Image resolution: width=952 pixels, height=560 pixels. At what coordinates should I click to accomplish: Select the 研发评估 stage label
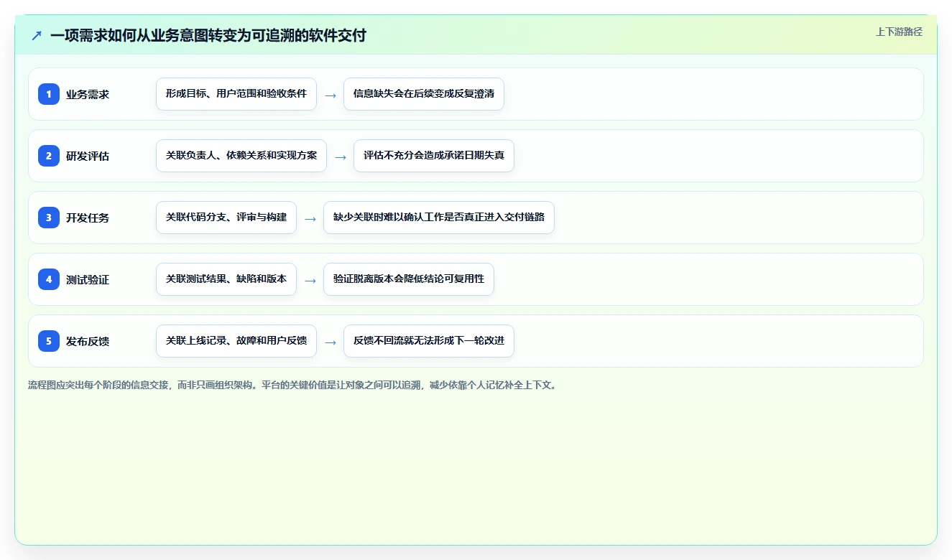tap(88, 156)
